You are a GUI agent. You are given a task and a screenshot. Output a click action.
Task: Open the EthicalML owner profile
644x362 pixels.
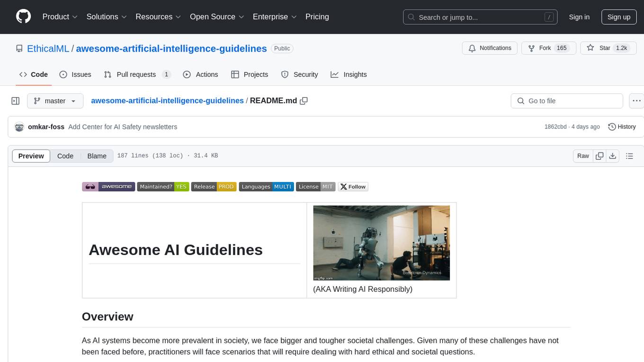click(x=48, y=48)
